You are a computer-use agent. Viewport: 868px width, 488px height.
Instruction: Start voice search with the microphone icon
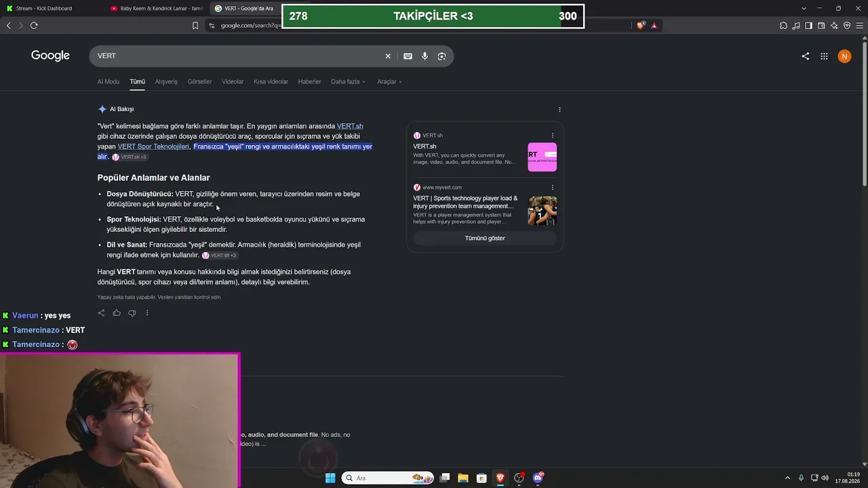[425, 56]
